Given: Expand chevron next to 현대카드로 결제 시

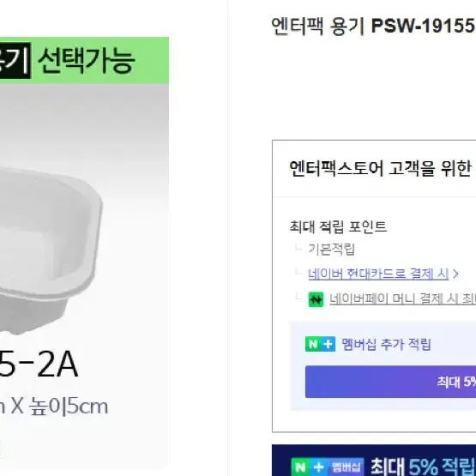Looking at the screenshot, I should [455, 274].
